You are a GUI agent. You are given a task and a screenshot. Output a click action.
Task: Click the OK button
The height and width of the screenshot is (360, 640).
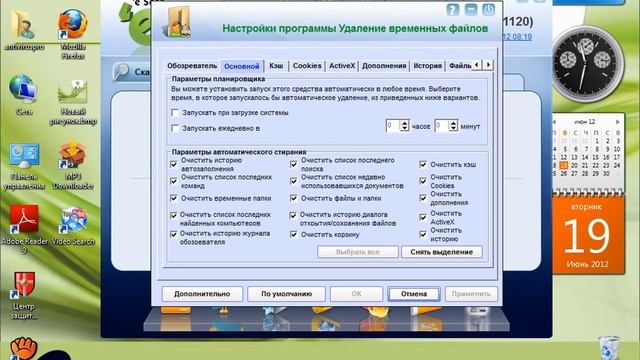[356, 294]
